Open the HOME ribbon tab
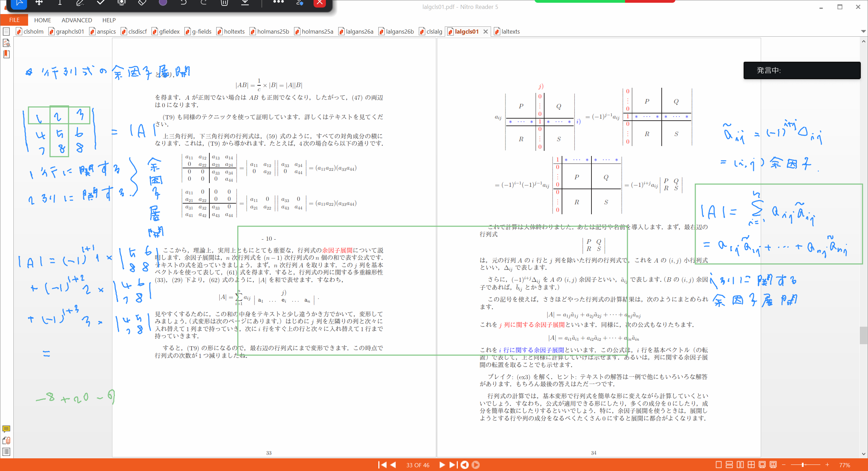The width and height of the screenshot is (868, 471). [42, 20]
